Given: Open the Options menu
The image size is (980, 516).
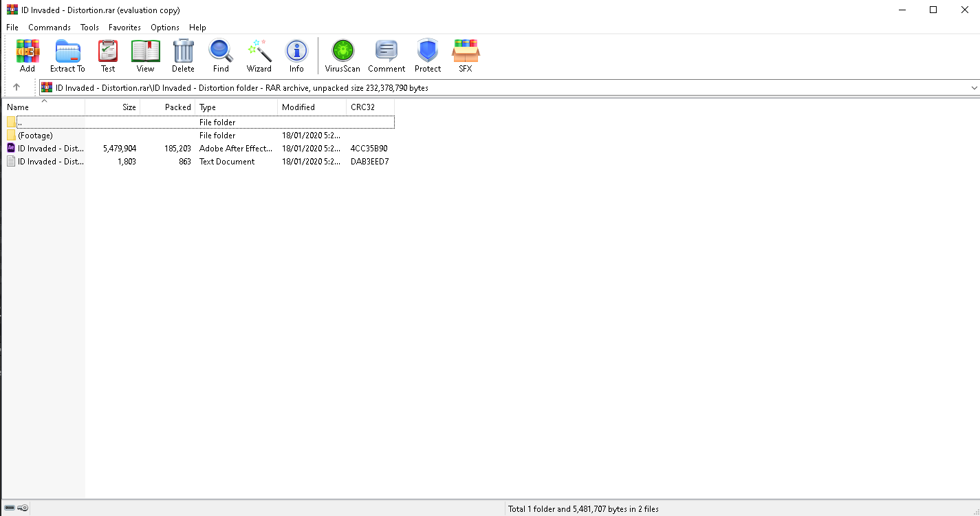Looking at the screenshot, I should 165,28.
